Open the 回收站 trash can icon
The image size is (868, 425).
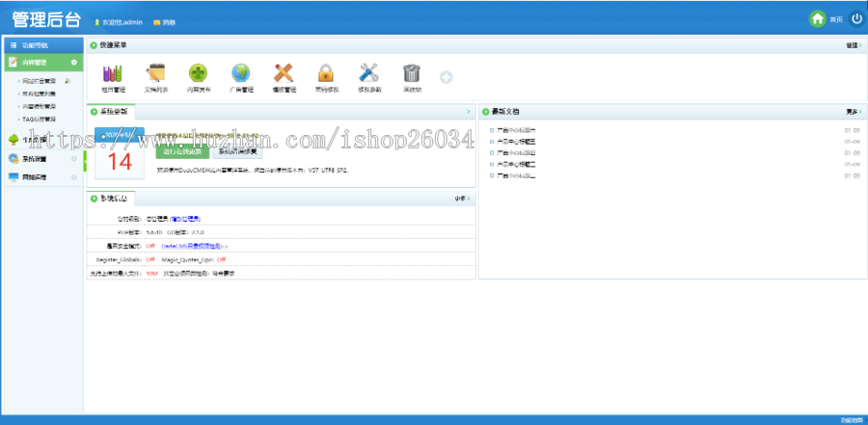[412, 73]
